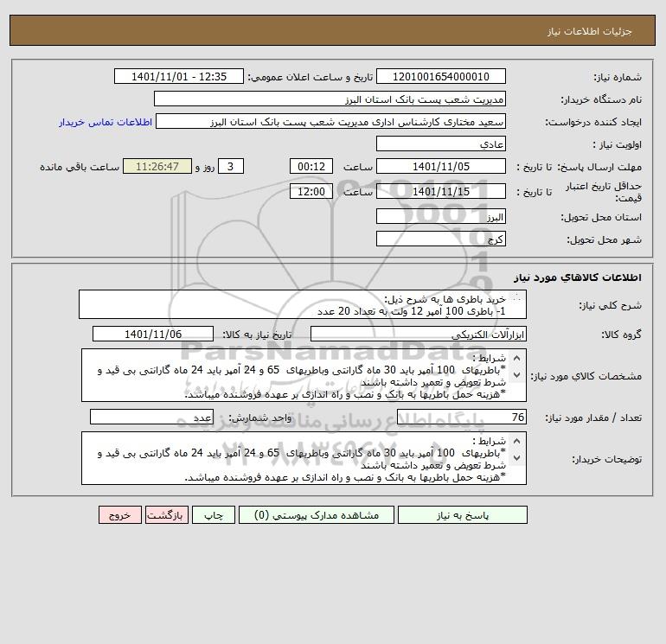The image size is (666, 644).
Task: Click the پاسخ به نیاز button
Action: point(463,515)
